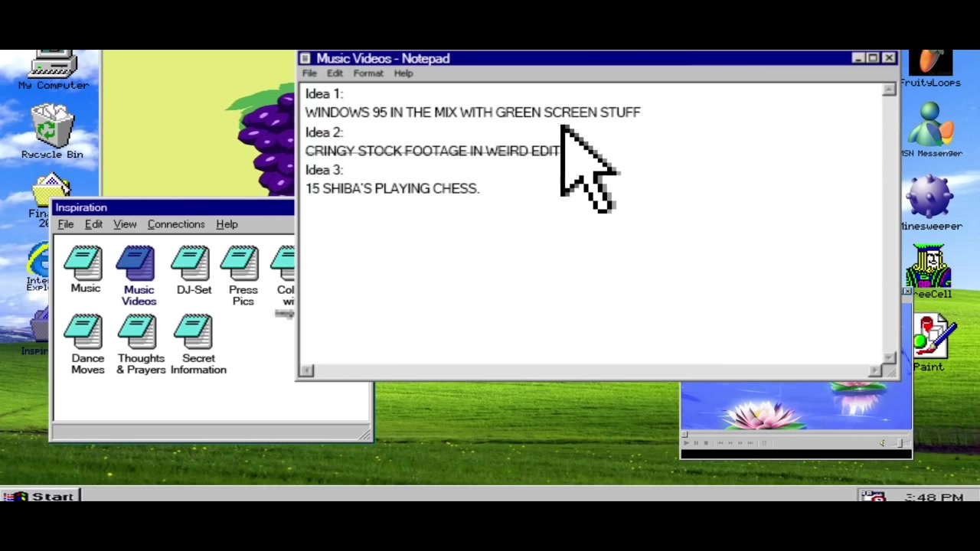Viewport: 980px width, 551px height.
Task: Click the Inspiration window title bar
Action: pos(174,207)
